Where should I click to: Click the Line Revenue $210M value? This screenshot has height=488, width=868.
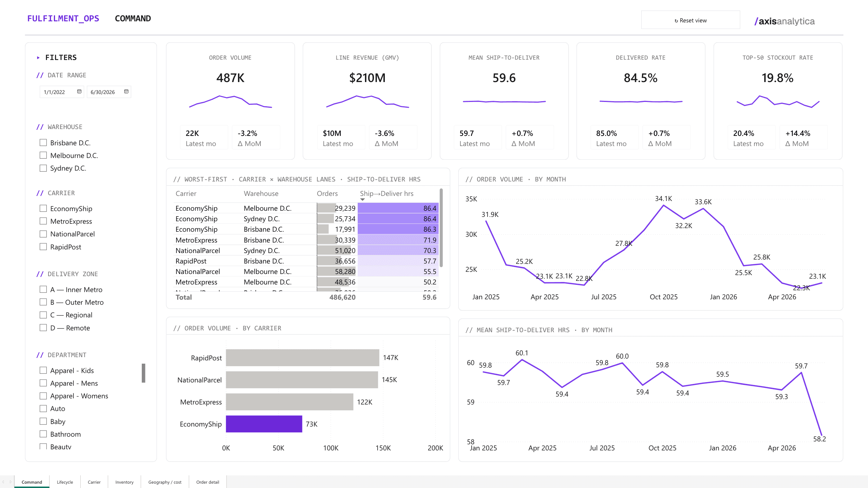coord(367,78)
